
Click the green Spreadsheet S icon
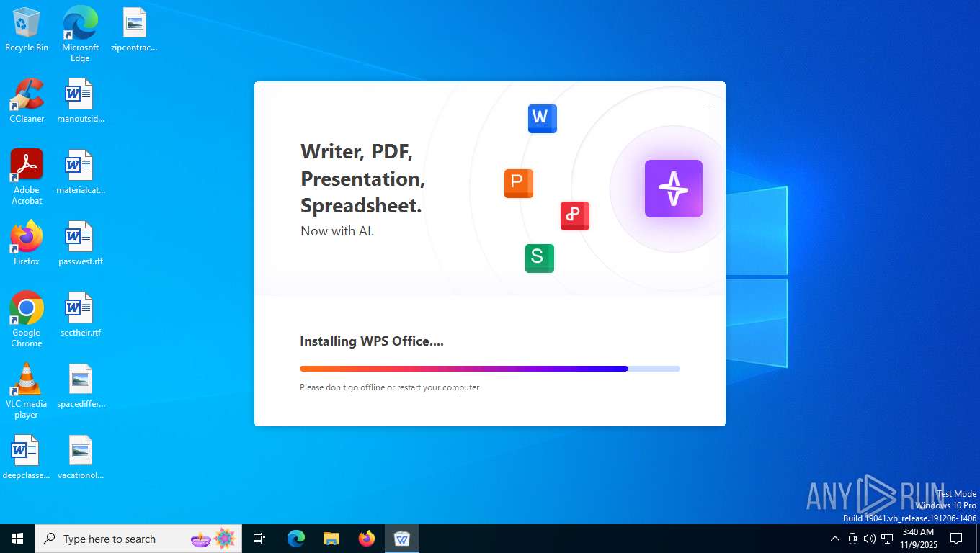pyautogui.click(x=540, y=258)
